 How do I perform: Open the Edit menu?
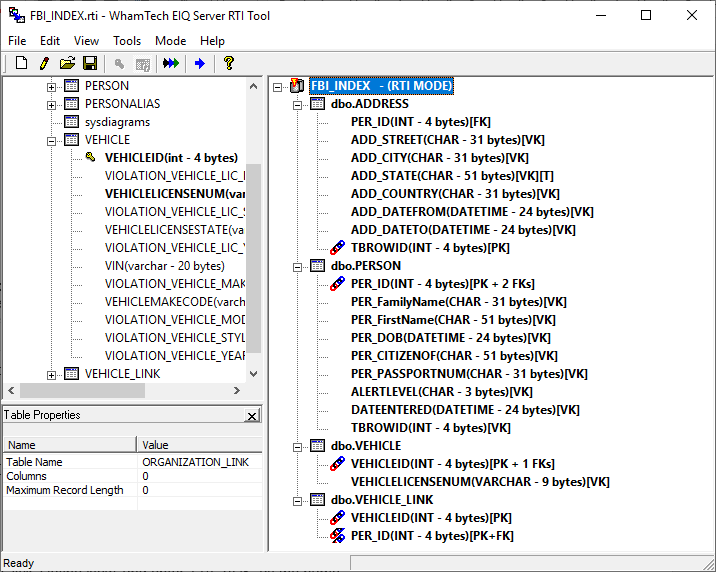(50, 41)
